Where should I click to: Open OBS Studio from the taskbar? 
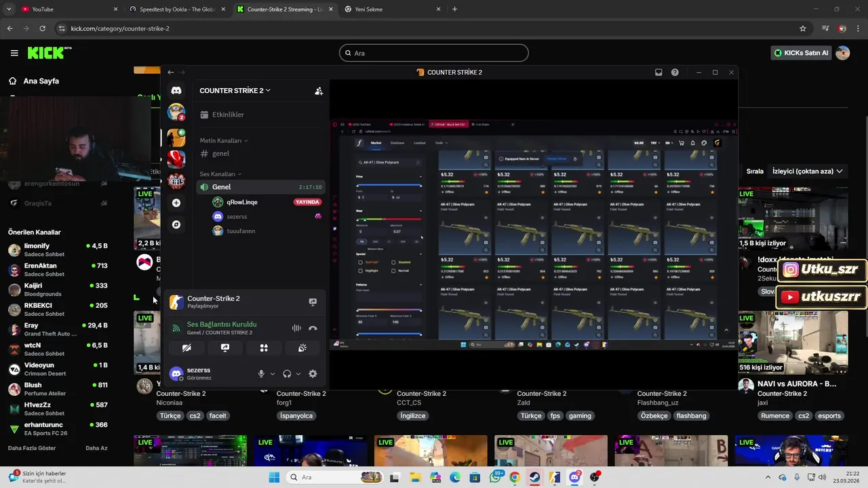[x=595, y=477]
